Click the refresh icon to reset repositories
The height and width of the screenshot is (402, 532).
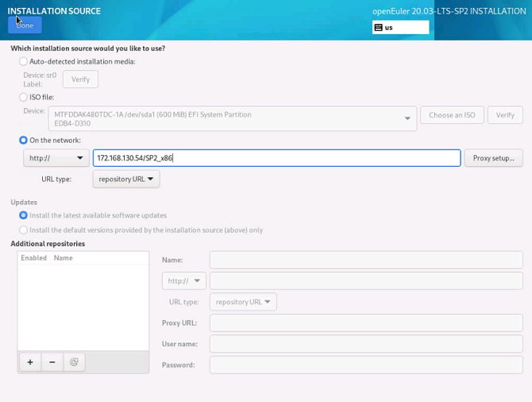tap(74, 362)
